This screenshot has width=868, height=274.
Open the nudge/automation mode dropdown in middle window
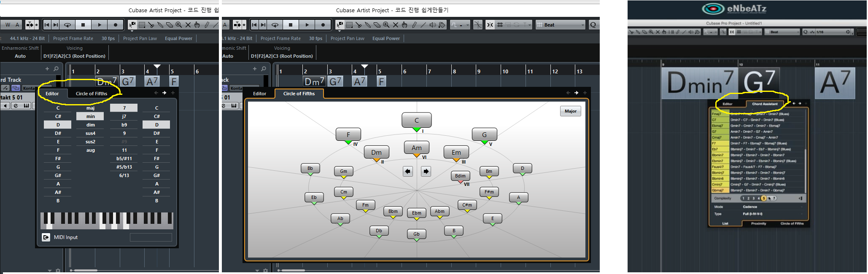pyautogui.click(x=460, y=25)
